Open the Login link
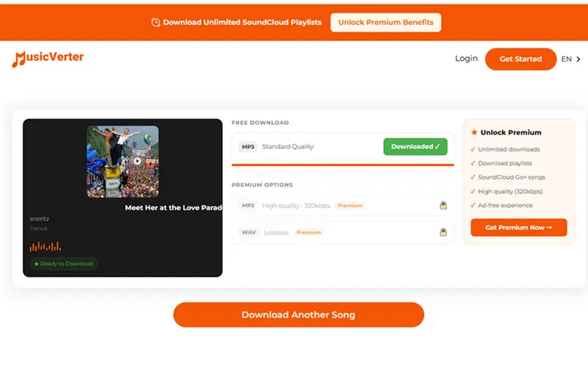 (x=466, y=59)
